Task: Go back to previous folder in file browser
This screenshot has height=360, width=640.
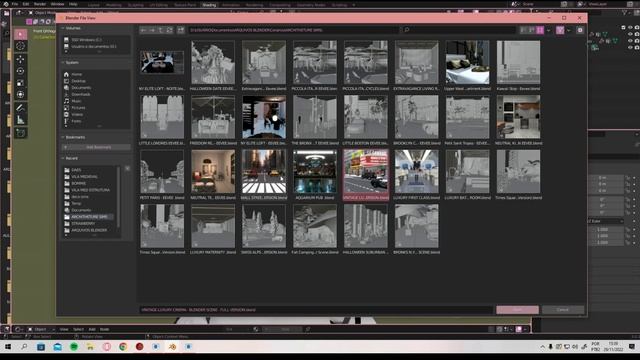Action: tap(143, 30)
